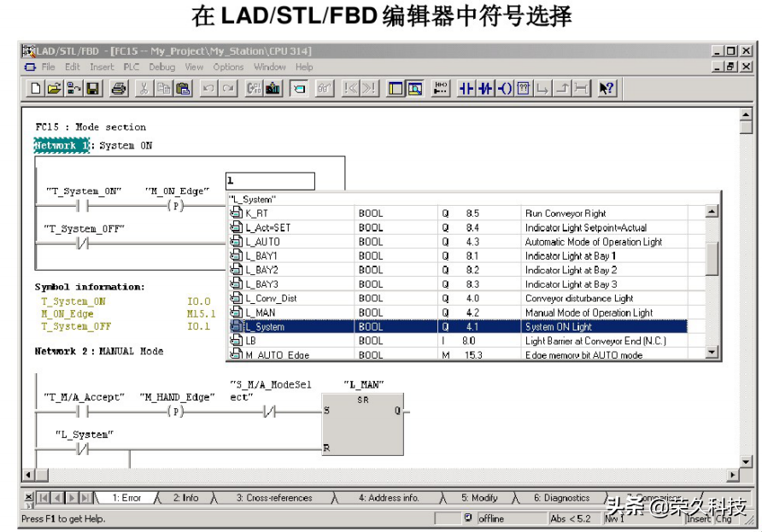Click the Paste clipboard icon
The image size is (762, 532).
(x=183, y=89)
